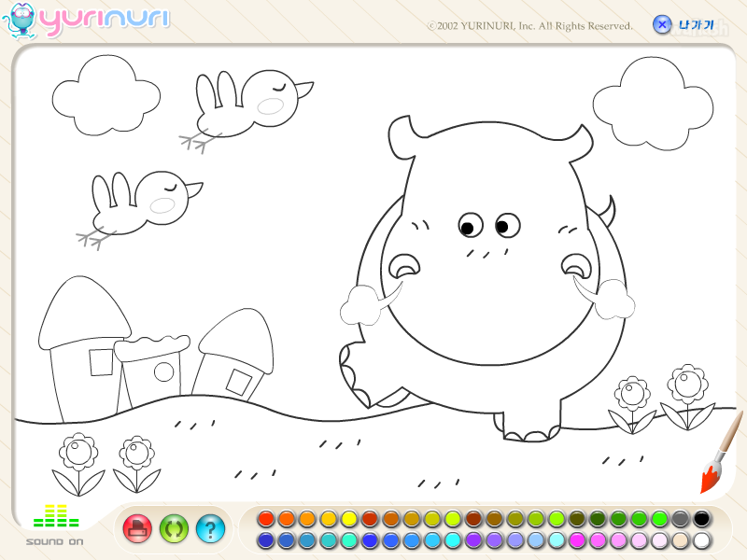The image size is (747, 560).
Task: Reset the coloring with the green refresh button
Action: click(174, 528)
